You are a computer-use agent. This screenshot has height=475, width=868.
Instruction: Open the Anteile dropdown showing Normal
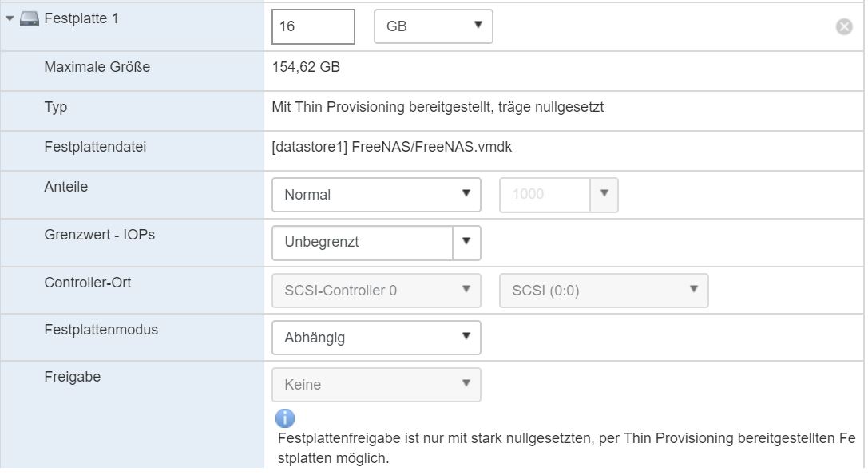(x=376, y=194)
